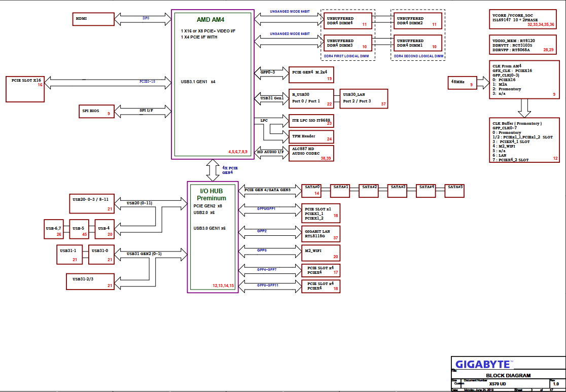This screenshot has width=566, height=392.
Task: Click the HD AUDIO I/F arrow label
Action: [x=270, y=152]
